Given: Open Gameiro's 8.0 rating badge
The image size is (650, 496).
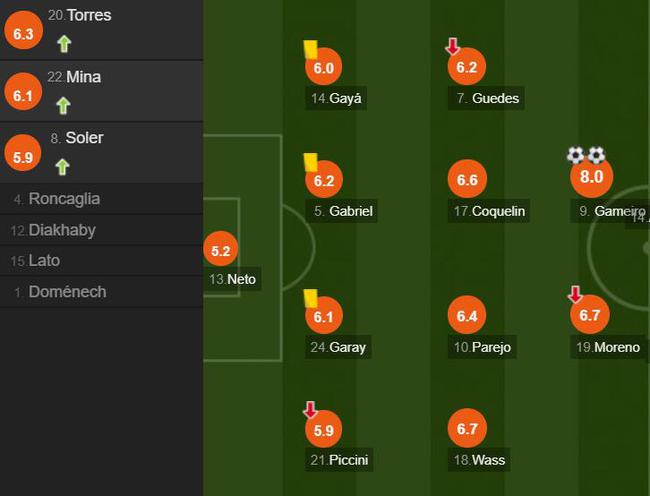Looking at the screenshot, I should tap(592, 177).
